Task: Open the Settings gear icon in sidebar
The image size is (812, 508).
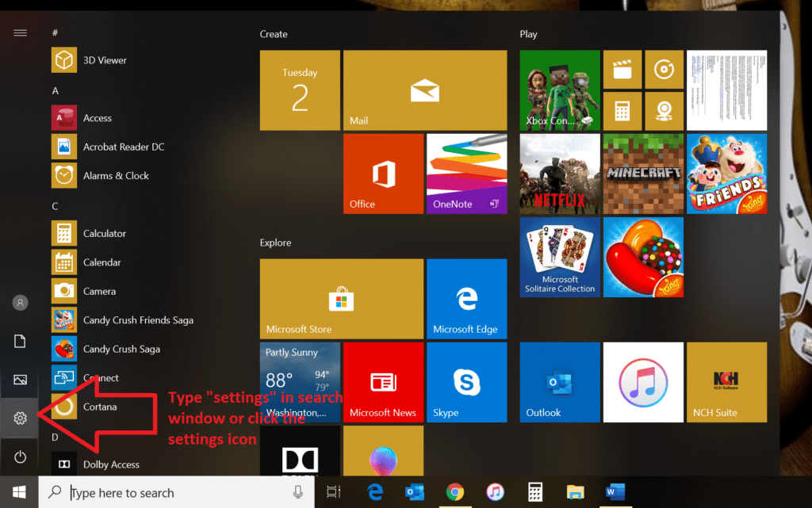Action: (x=21, y=418)
